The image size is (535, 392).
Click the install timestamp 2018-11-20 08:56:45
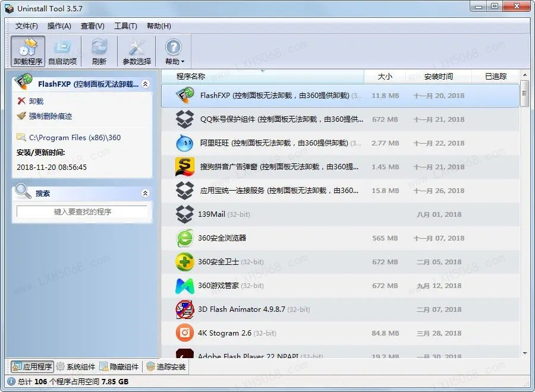[x=52, y=167]
